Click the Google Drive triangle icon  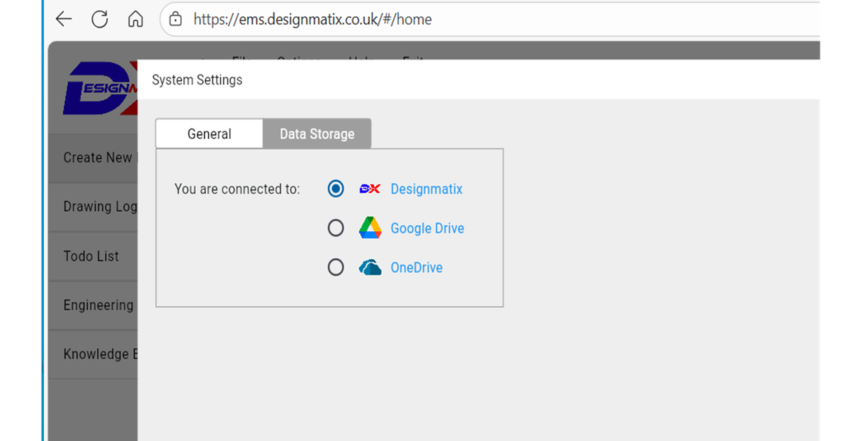coord(370,228)
